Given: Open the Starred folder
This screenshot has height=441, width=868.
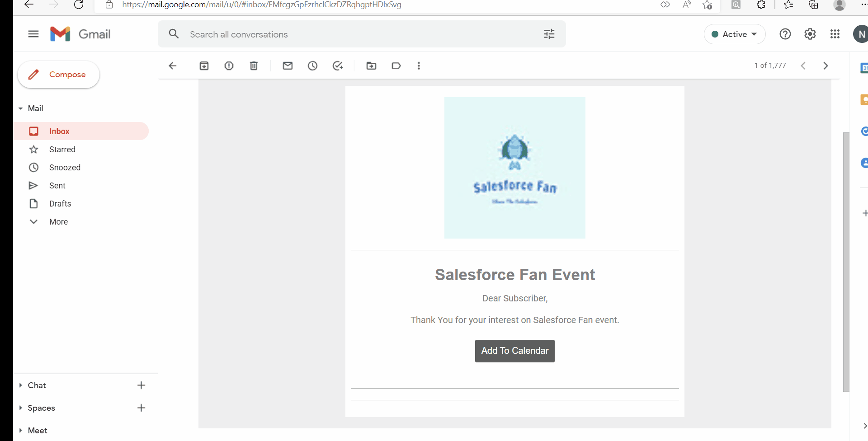Looking at the screenshot, I should (x=81, y=150).
